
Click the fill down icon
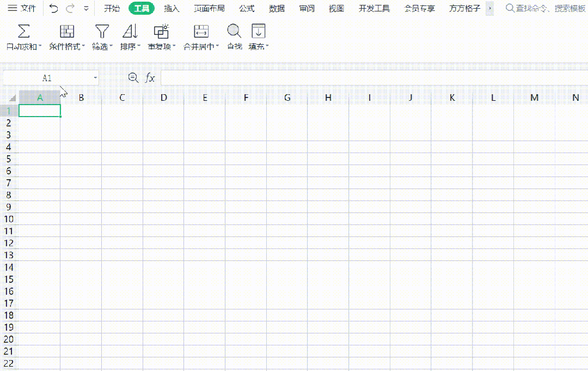(x=259, y=31)
